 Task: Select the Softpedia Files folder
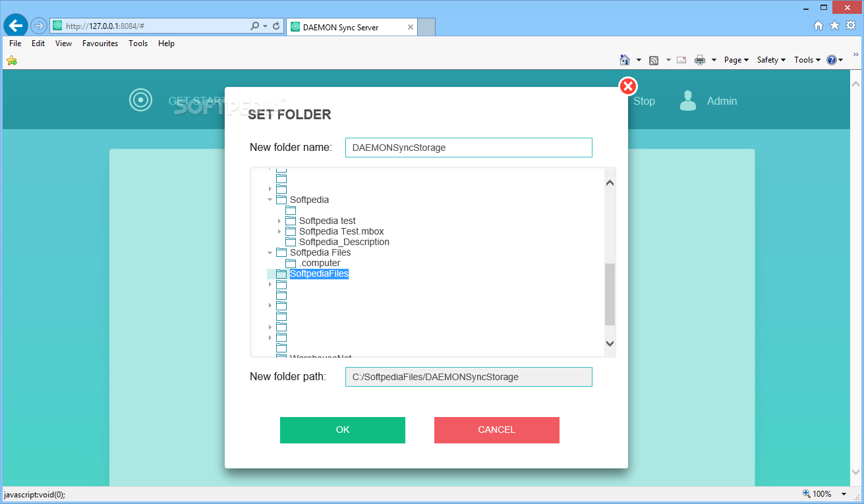click(320, 252)
